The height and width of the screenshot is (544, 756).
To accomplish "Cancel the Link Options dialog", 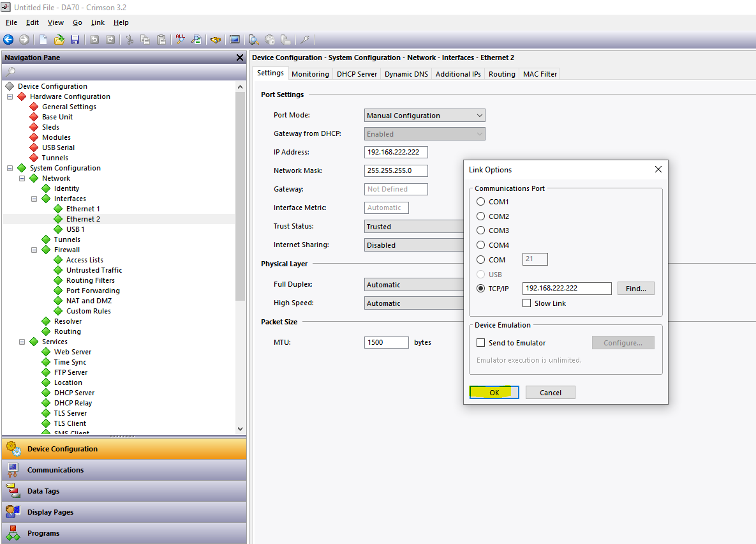I will pos(550,393).
